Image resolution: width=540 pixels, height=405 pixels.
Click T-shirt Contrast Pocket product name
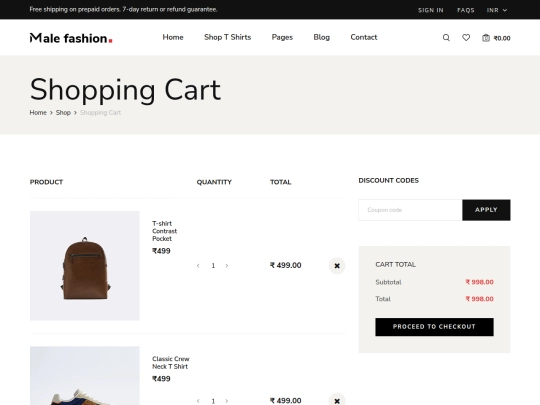click(x=165, y=231)
